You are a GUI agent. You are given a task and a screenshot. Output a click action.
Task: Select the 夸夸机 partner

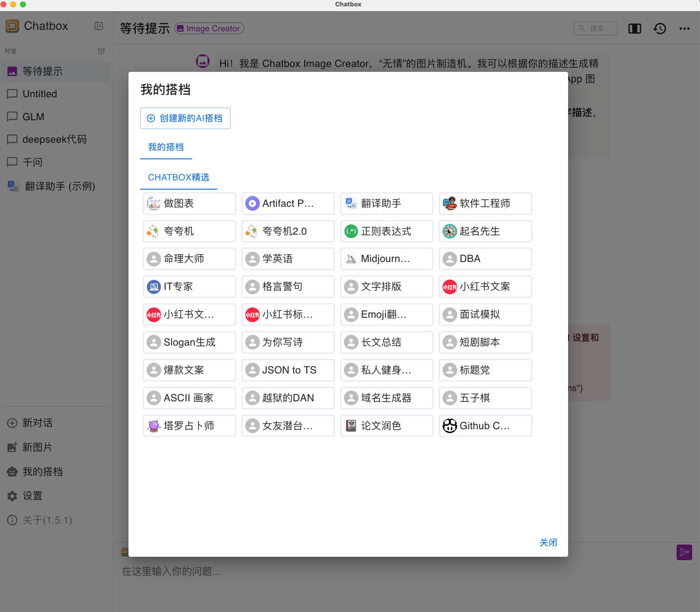[x=190, y=231]
